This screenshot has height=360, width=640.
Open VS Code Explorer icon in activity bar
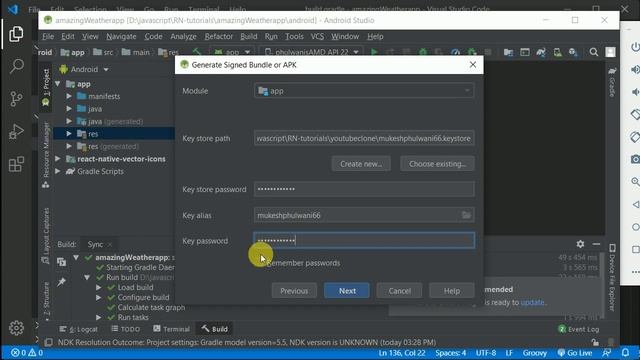click(16, 34)
